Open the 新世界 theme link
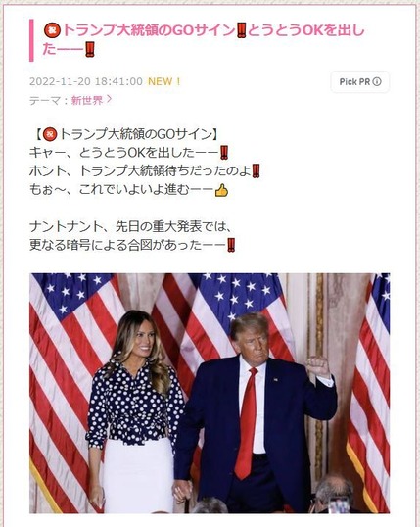Image resolution: width=420 pixels, height=527 pixels. [87, 100]
